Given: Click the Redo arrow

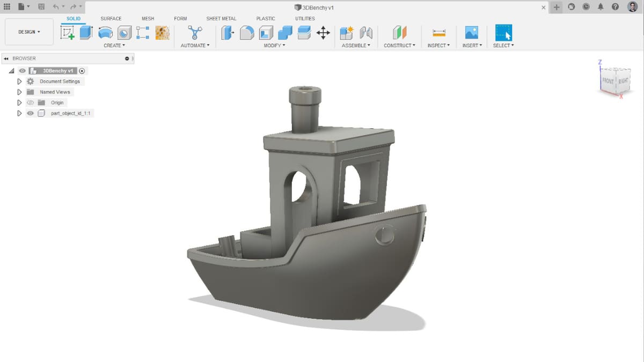Looking at the screenshot, I should (73, 7).
